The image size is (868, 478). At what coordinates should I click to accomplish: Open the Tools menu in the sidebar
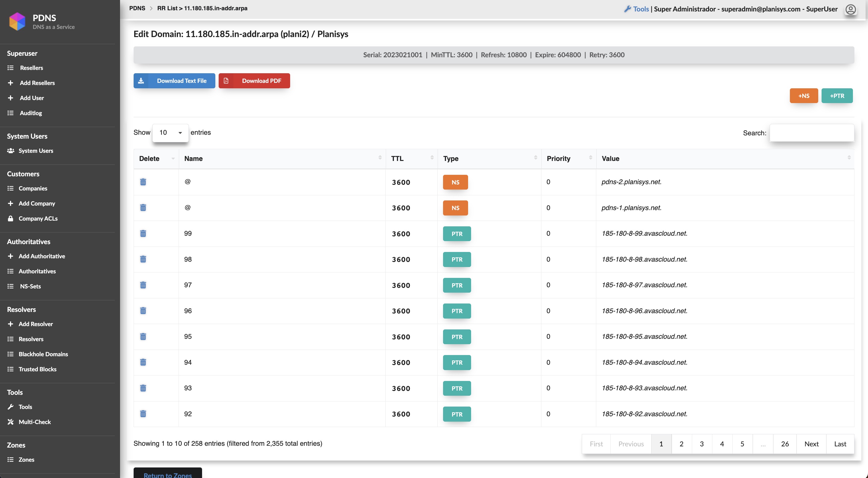[25, 407]
